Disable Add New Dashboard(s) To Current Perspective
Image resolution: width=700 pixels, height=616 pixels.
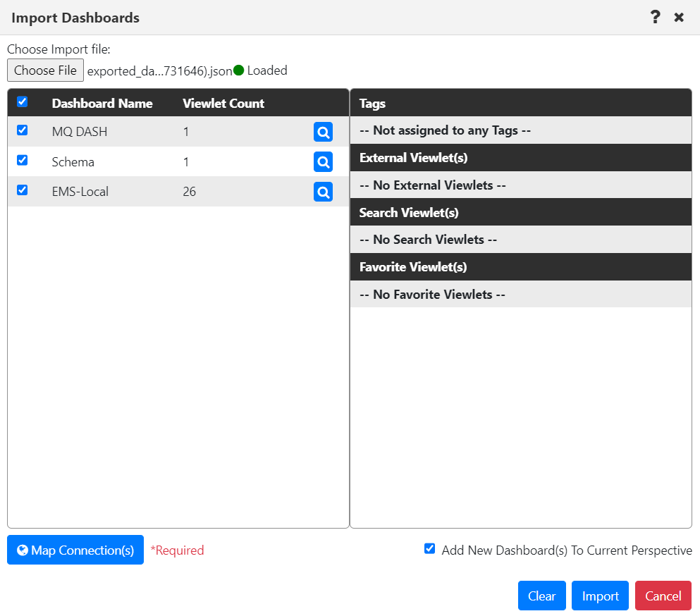[x=429, y=548]
